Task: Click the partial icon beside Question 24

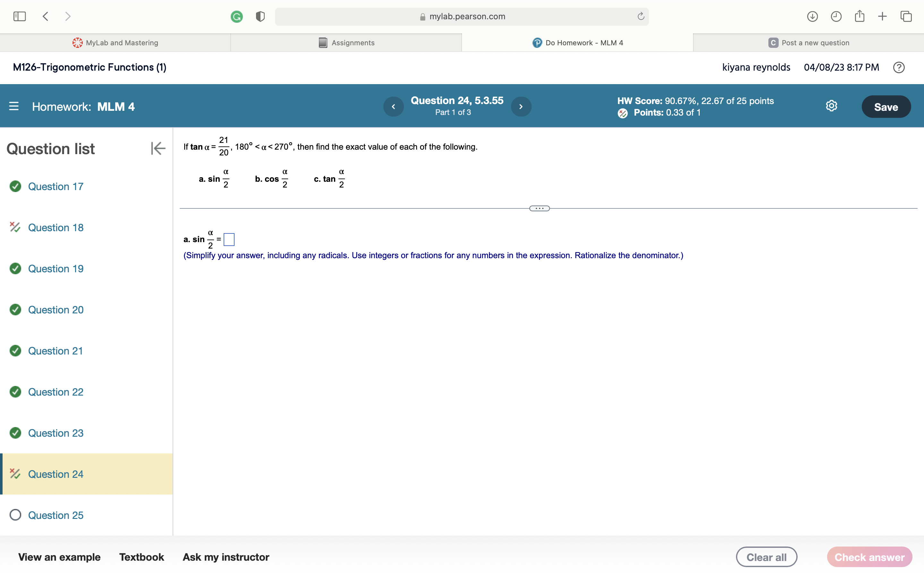Action: tap(15, 474)
